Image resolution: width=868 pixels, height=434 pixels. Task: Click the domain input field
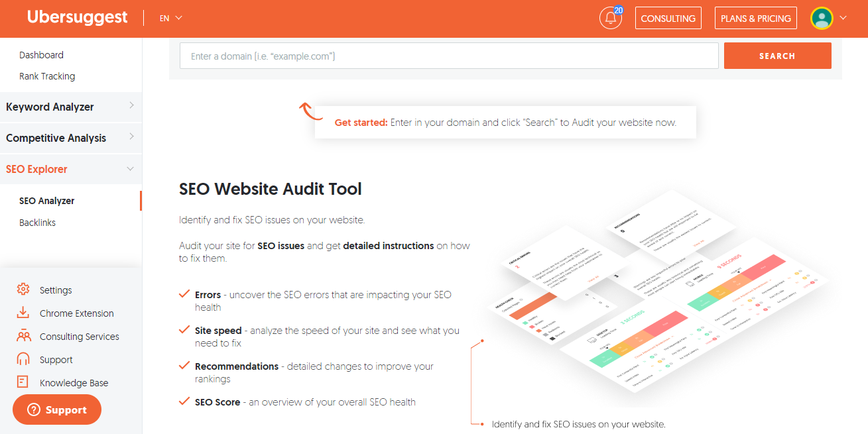click(x=449, y=56)
